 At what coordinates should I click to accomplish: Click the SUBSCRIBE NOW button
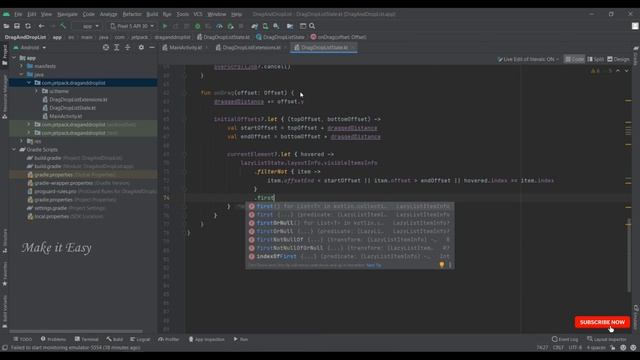point(602,322)
